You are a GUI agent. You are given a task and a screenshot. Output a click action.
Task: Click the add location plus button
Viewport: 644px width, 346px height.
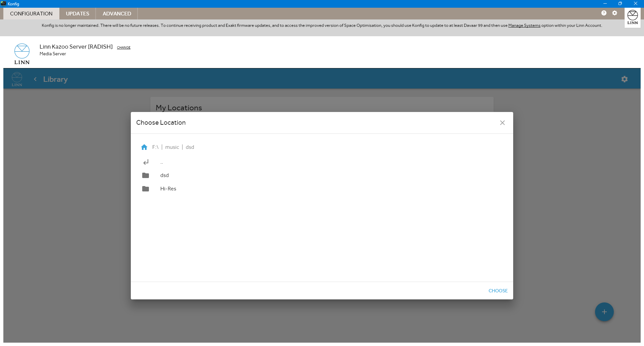604,312
